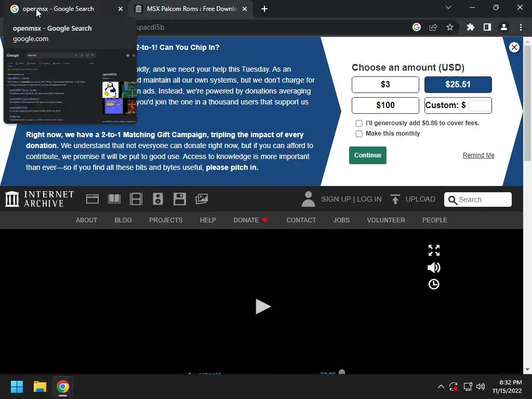
Task: Close the MSX Palcom Roms tab
Action: coord(245,9)
